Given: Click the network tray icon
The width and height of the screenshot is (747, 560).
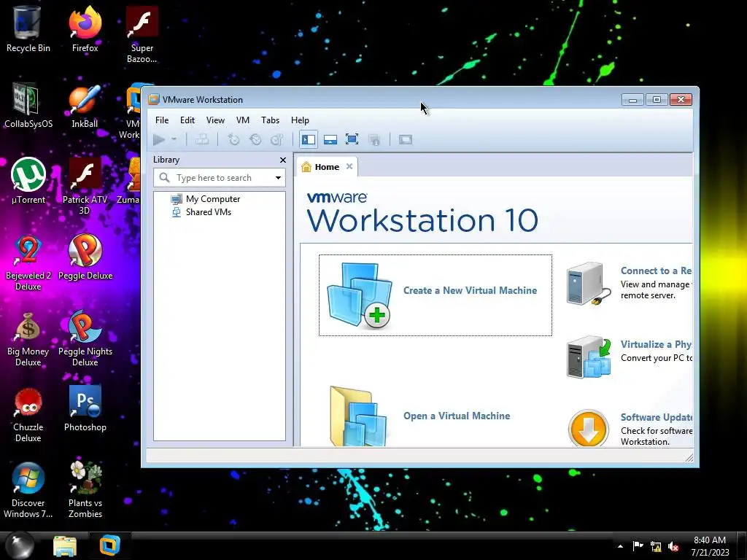Looking at the screenshot, I should (656, 547).
